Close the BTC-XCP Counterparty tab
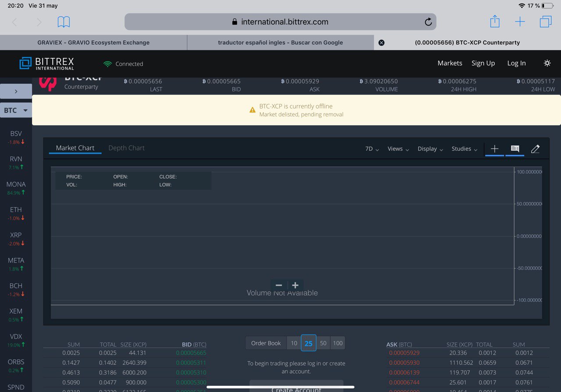This screenshot has width=561, height=392. tap(381, 43)
